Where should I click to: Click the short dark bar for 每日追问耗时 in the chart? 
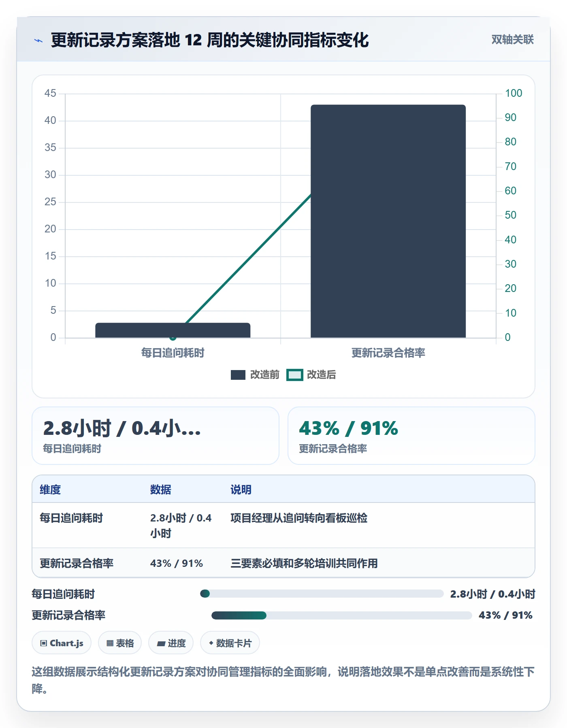coord(173,330)
